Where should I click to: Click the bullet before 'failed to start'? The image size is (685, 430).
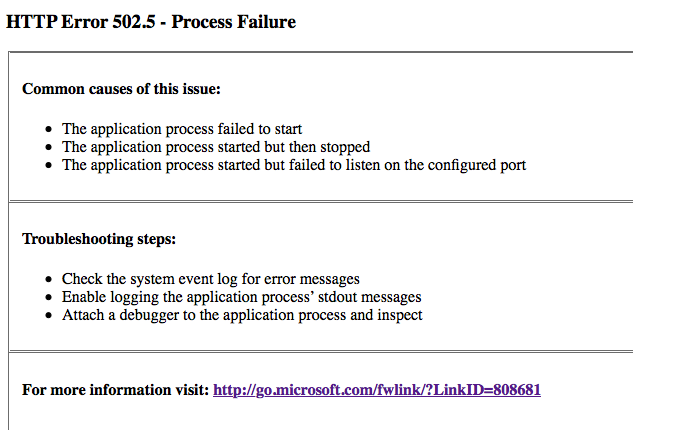click(x=48, y=129)
